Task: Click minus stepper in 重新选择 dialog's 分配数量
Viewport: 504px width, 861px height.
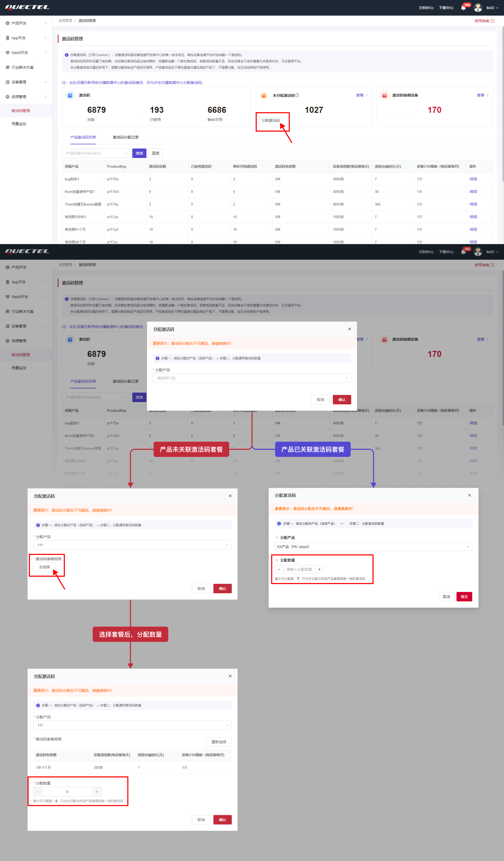Action: click(38, 792)
